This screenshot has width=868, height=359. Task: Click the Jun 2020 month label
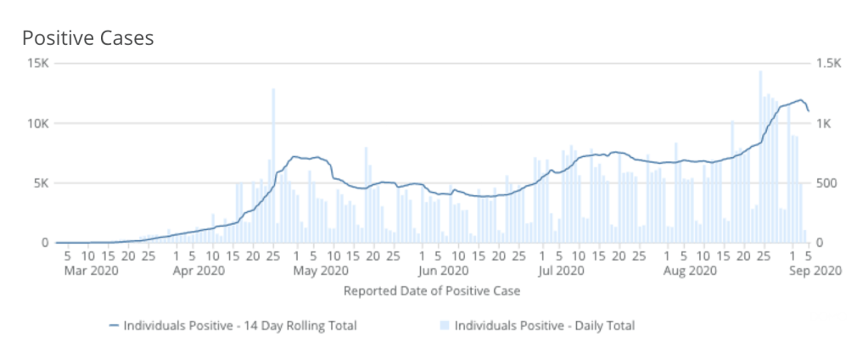(445, 271)
